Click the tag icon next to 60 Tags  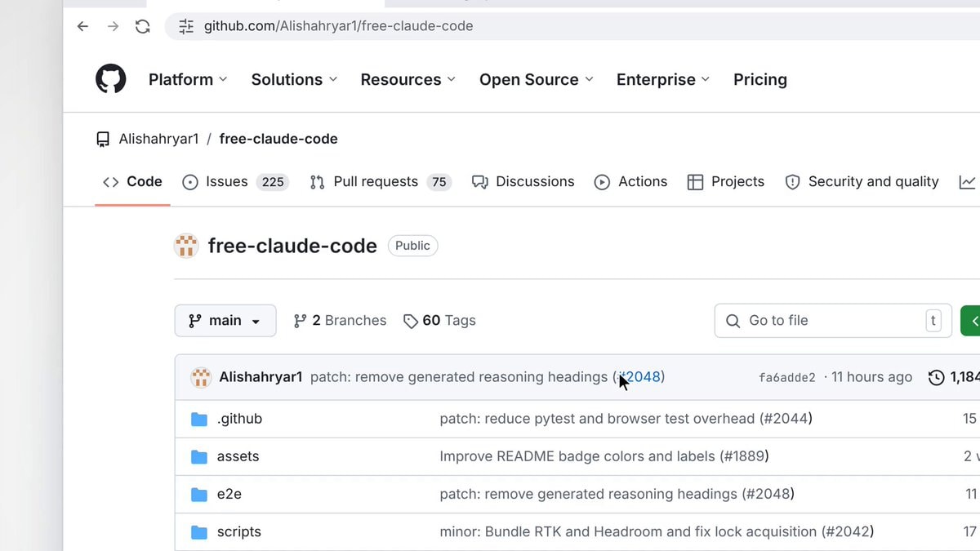[411, 321]
